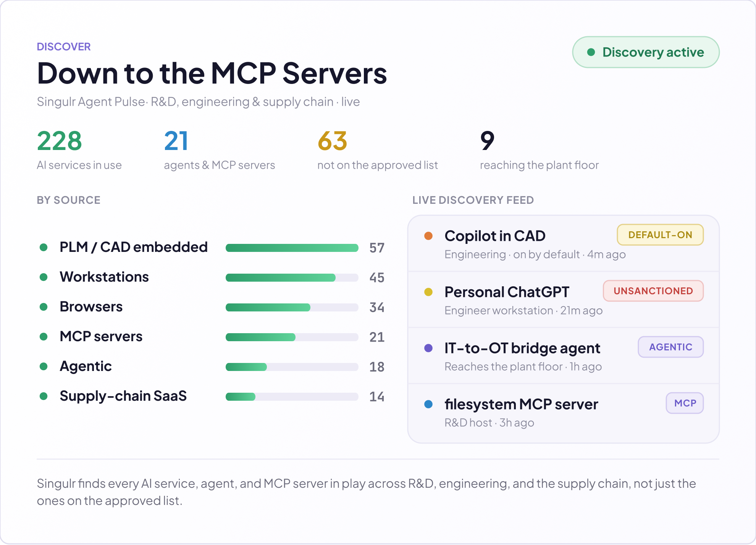
Task: Click the MCP servers progress bar
Action: click(292, 337)
